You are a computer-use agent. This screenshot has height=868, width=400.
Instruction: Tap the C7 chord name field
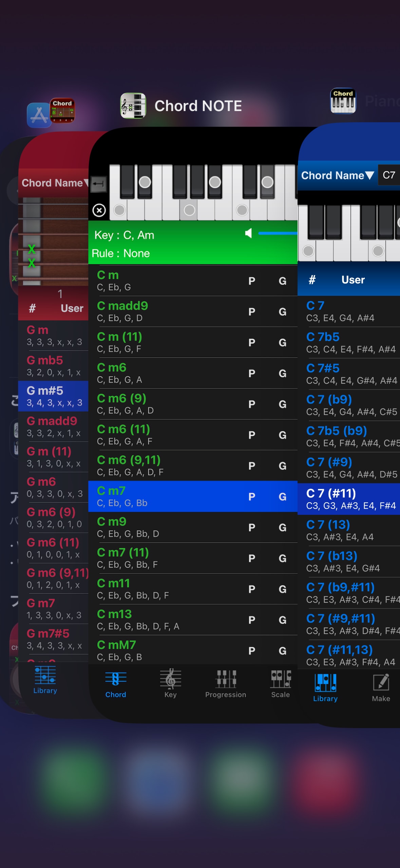tap(389, 175)
